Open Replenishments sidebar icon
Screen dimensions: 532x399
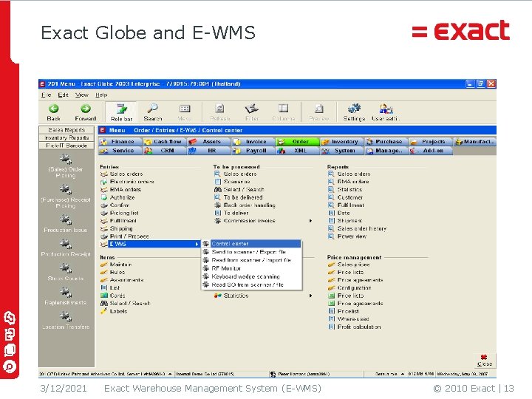[x=66, y=292]
